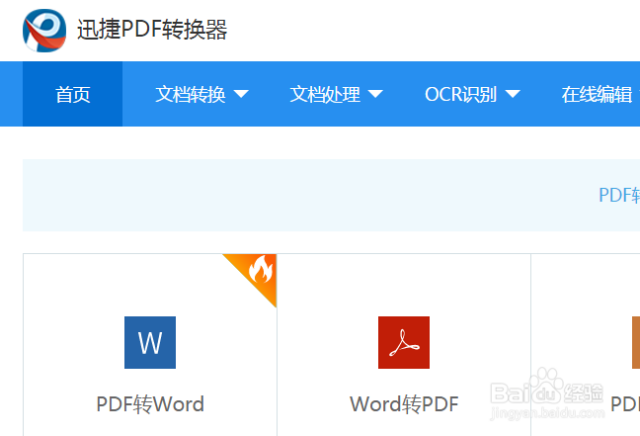Select the Word转PDF label
This screenshot has height=436, width=640.
tap(404, 404)
